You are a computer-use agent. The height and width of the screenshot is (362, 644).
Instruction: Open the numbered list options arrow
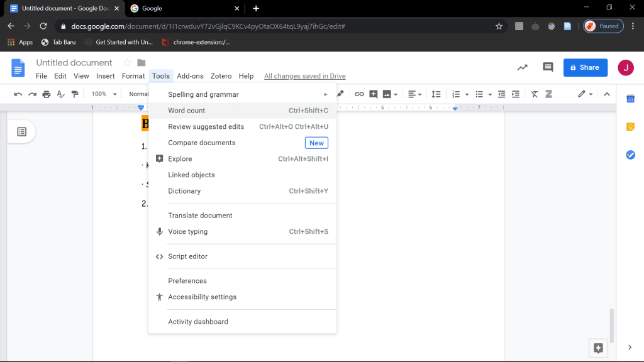pos(467,94)
